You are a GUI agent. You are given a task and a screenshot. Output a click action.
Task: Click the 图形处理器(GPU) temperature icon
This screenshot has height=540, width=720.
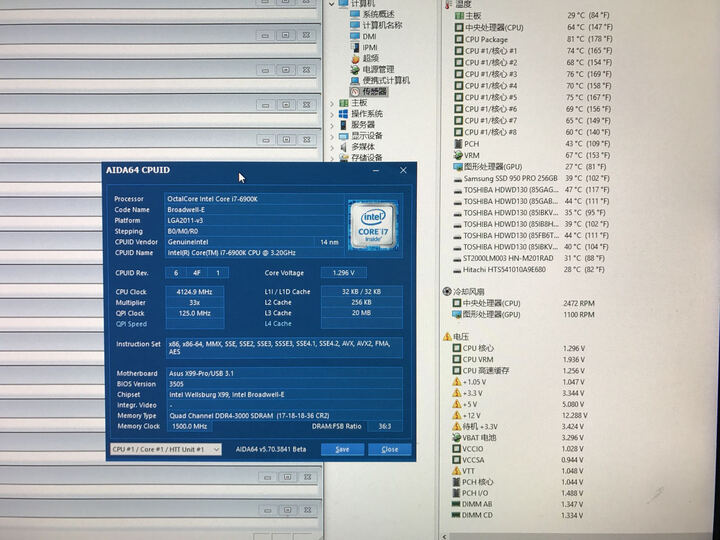(x=458, y=167)
